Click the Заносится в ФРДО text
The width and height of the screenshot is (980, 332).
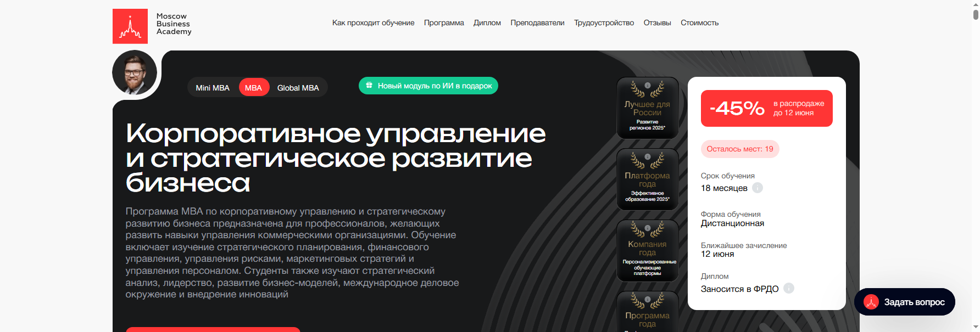739,289
